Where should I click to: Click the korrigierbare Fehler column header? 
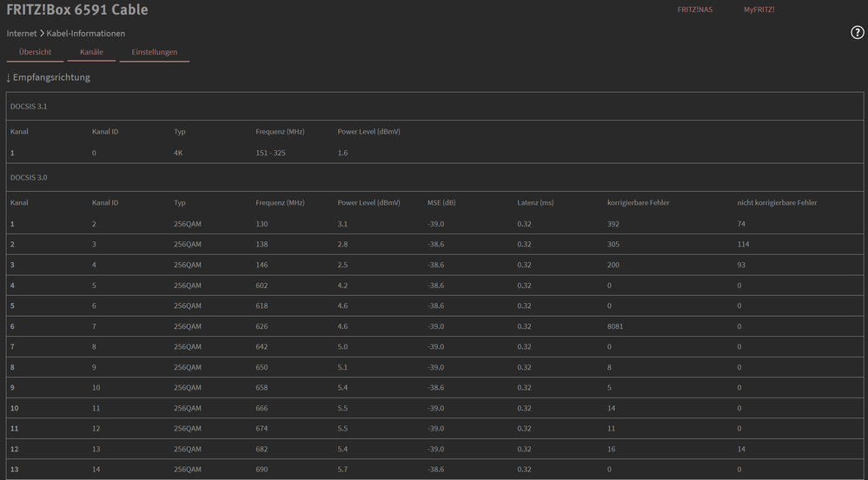(639, 203)
